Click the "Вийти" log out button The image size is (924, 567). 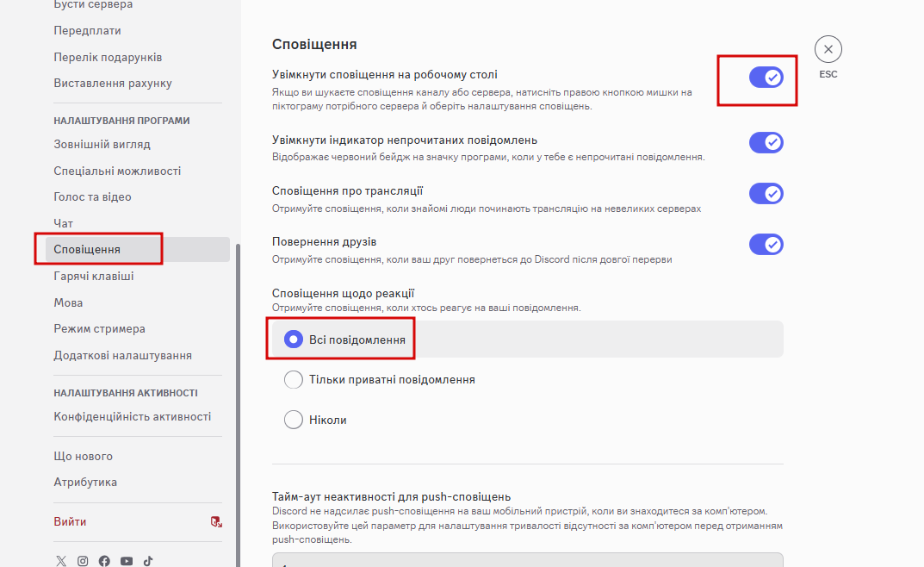coord(70,522)
